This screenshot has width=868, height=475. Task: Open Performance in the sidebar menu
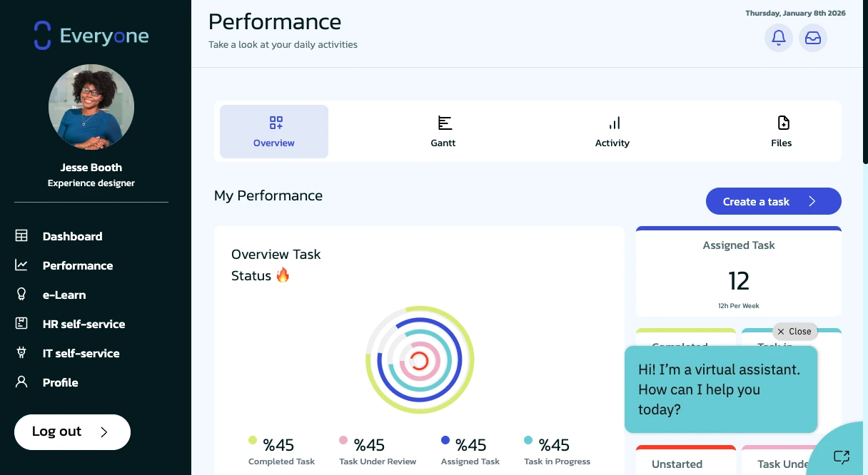click(x=77, y=265)
